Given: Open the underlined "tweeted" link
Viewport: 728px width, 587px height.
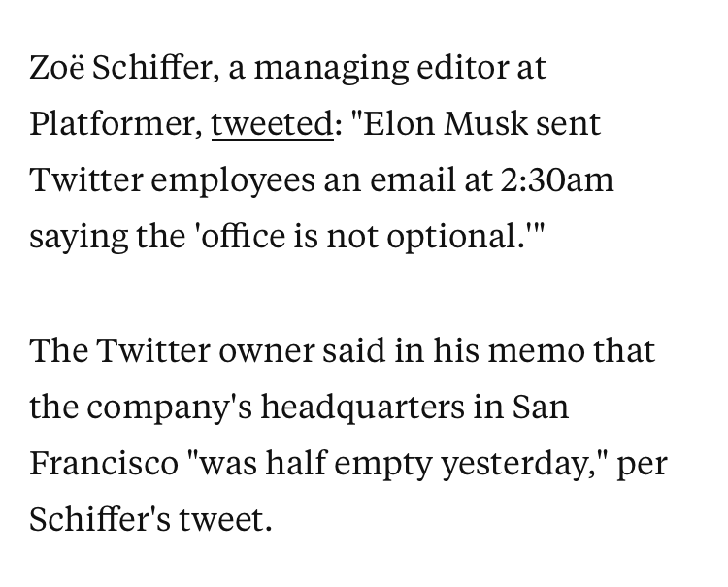Looking at the screenshot, I should 273,124.
